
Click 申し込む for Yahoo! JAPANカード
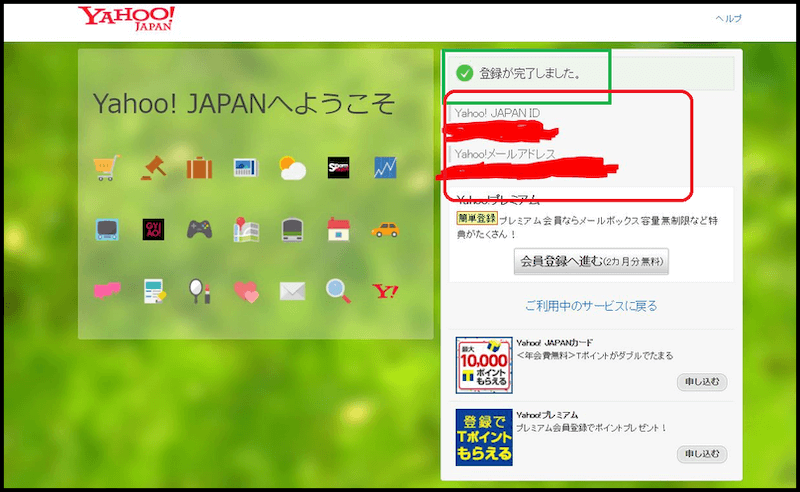click(x=702, y=382)
